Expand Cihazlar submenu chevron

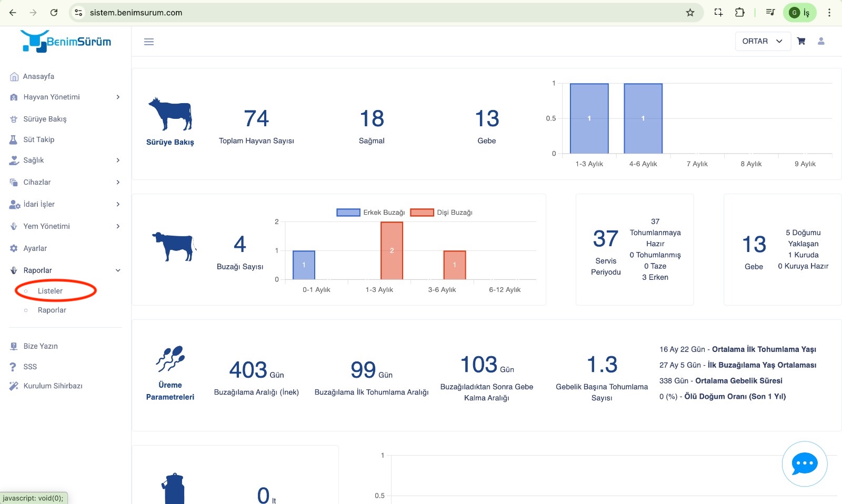pyautogui.click(x=118, y=183)
